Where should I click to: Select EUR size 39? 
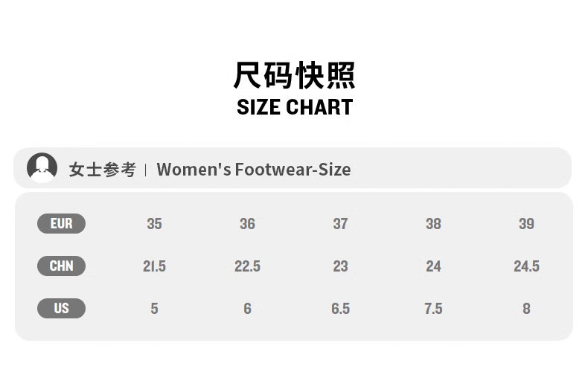coord(526,224)
